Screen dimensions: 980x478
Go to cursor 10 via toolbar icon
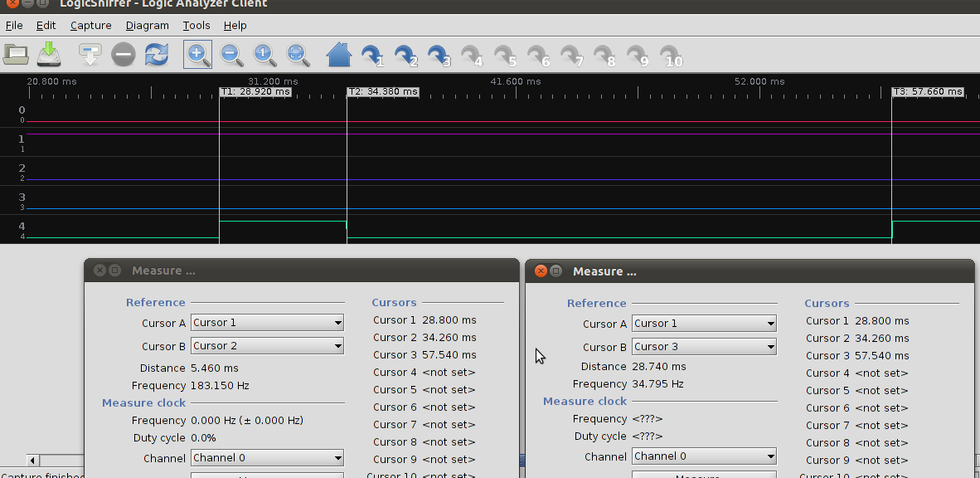click(x=668, y=55)
